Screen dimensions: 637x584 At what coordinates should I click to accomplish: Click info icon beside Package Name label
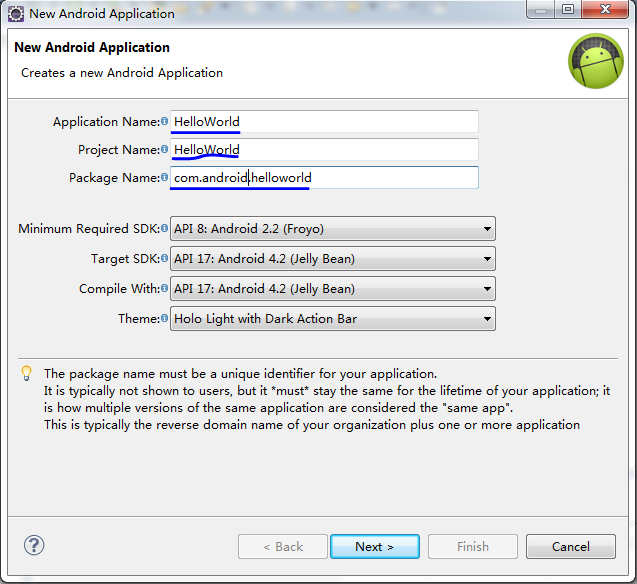(164, 177)
